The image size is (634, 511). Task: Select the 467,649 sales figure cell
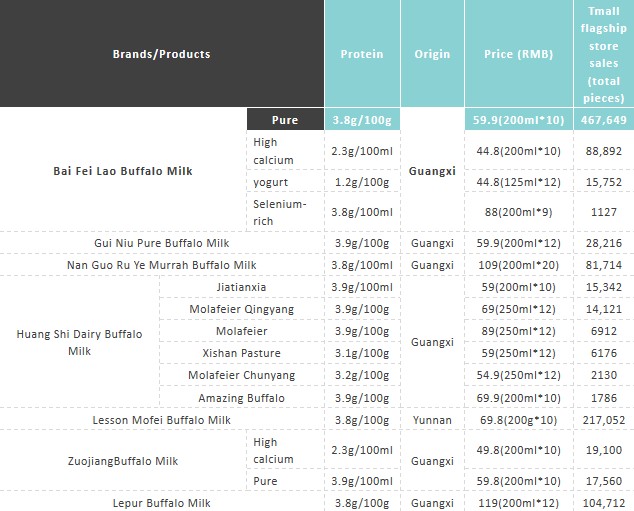coord(604,119)
